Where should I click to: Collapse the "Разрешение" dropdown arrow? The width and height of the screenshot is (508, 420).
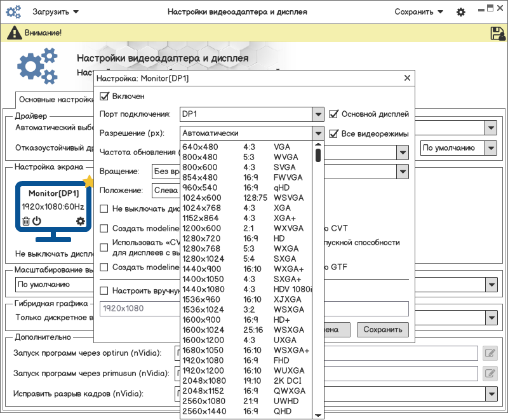[318, 133]
